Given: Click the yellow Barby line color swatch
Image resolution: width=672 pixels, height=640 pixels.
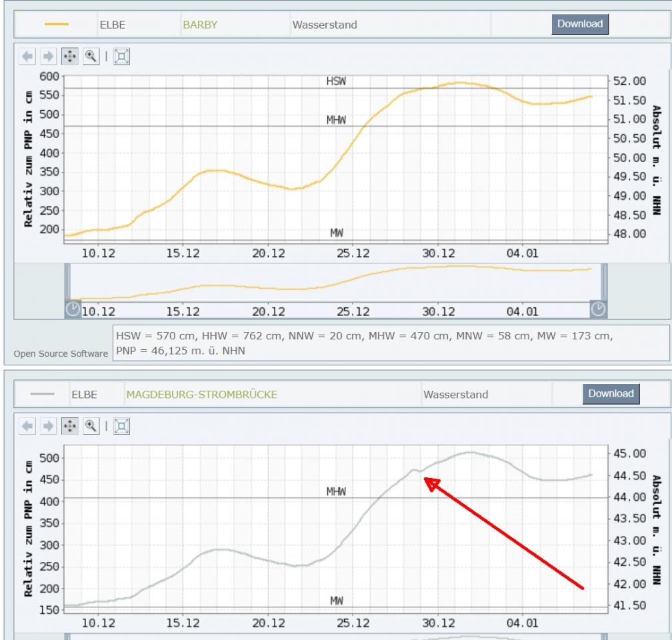Looking at the screenshot, I should click(55, 25).
